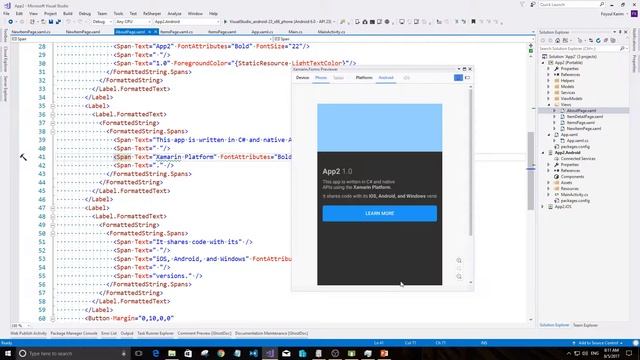The width and height of the screenshot is (640, 360).
Task: Expand the Models folder in Solution Explorer
Action: [549, 87]
